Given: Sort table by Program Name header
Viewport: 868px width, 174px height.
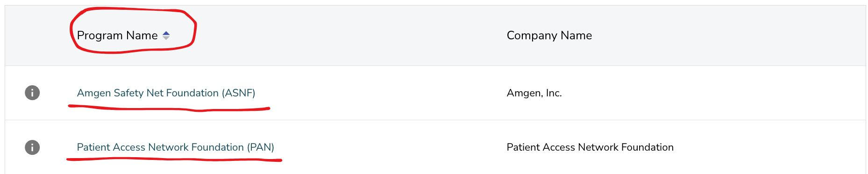Looking at the screenshot, I should (x=117, y=36).
